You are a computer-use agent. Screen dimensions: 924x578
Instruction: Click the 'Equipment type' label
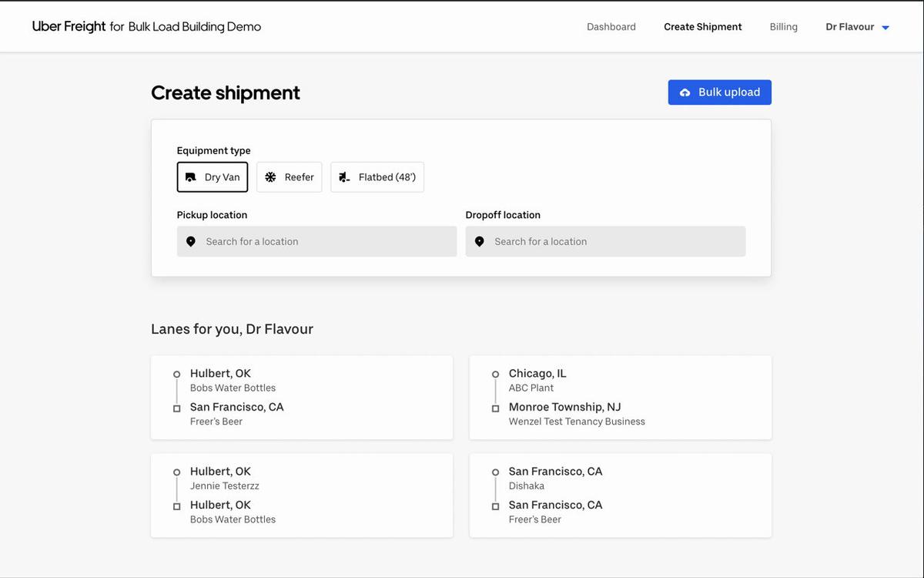pos(213,150)
